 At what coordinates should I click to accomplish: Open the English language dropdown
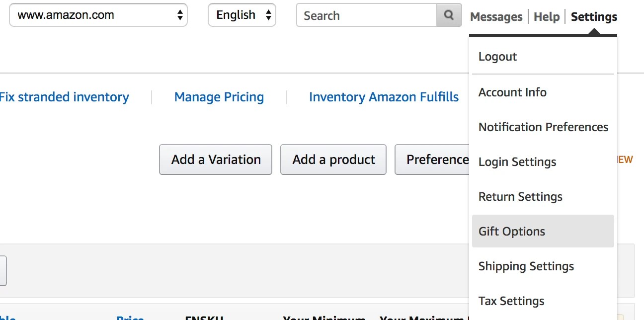(241, 15)
